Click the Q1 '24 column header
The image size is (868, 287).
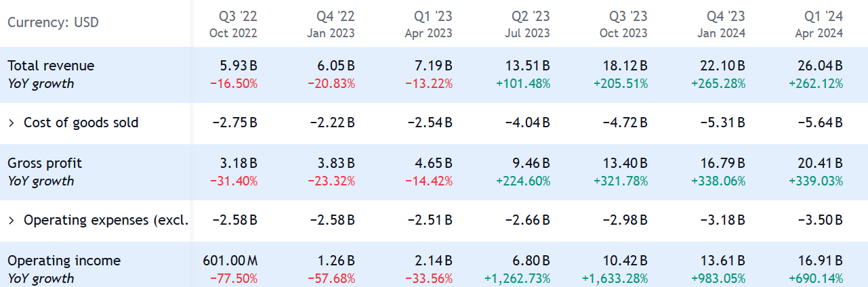click(823, 24)
